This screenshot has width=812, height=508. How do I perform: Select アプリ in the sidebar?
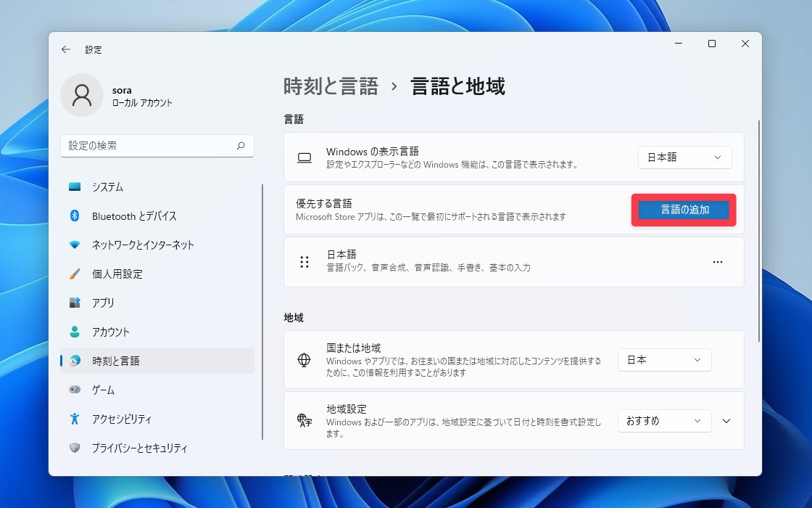(157, 303)
